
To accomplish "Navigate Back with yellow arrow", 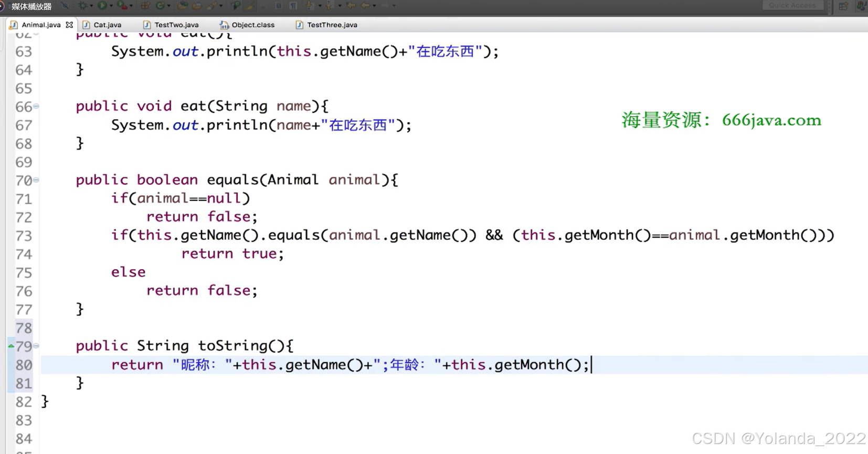I will (365, 5).
